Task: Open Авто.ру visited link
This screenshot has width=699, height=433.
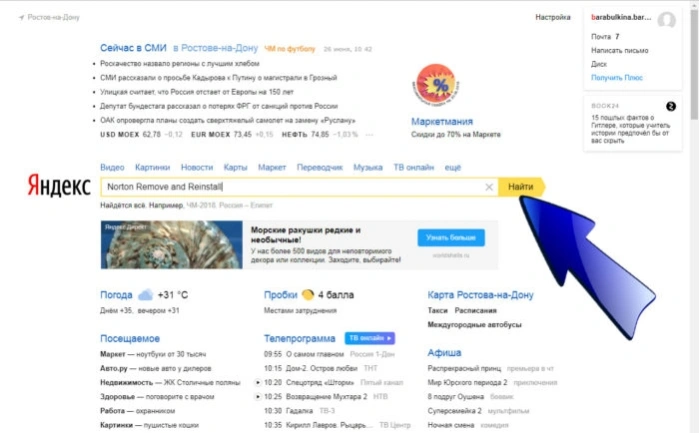Action: click(114, 368)
